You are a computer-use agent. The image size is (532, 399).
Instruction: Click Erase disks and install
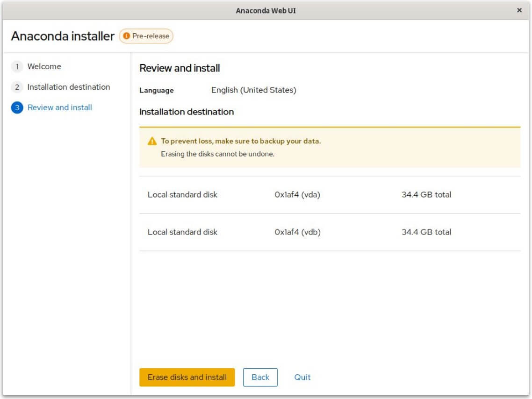click(187, 377)
